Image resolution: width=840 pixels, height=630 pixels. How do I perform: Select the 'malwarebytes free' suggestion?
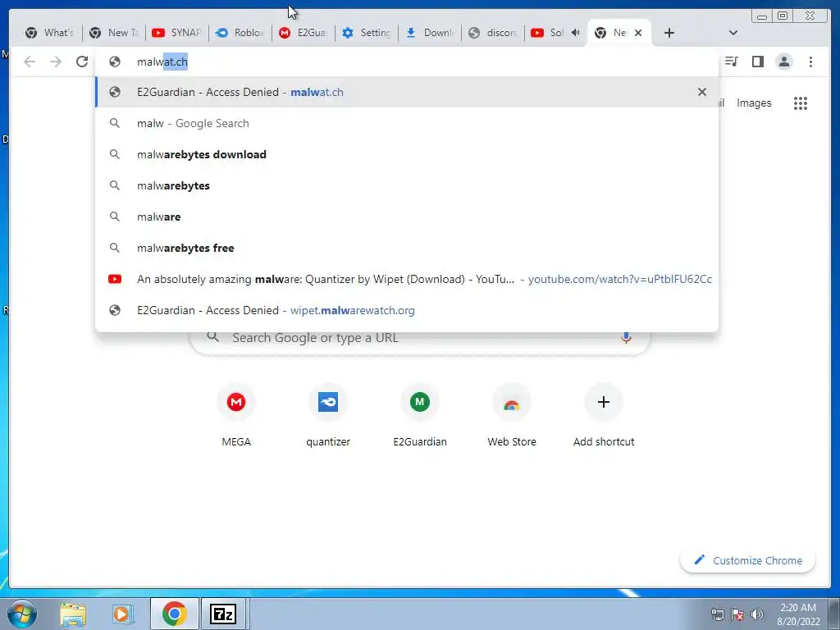407,248
